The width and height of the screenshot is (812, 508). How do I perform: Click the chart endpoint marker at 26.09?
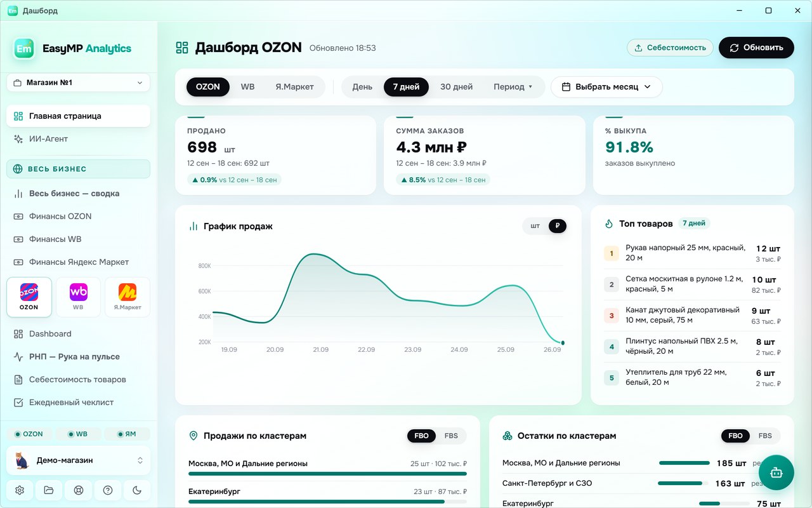(x=563, y=343)
